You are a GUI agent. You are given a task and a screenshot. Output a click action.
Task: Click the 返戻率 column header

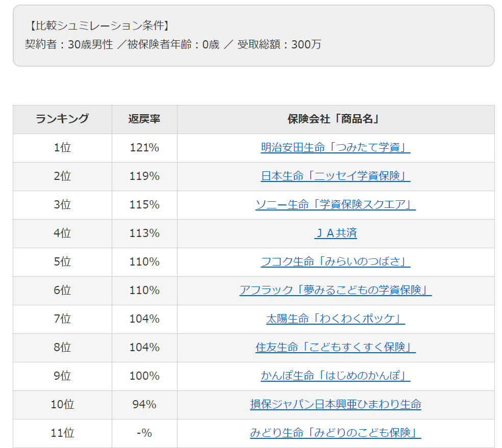[144, 119]
